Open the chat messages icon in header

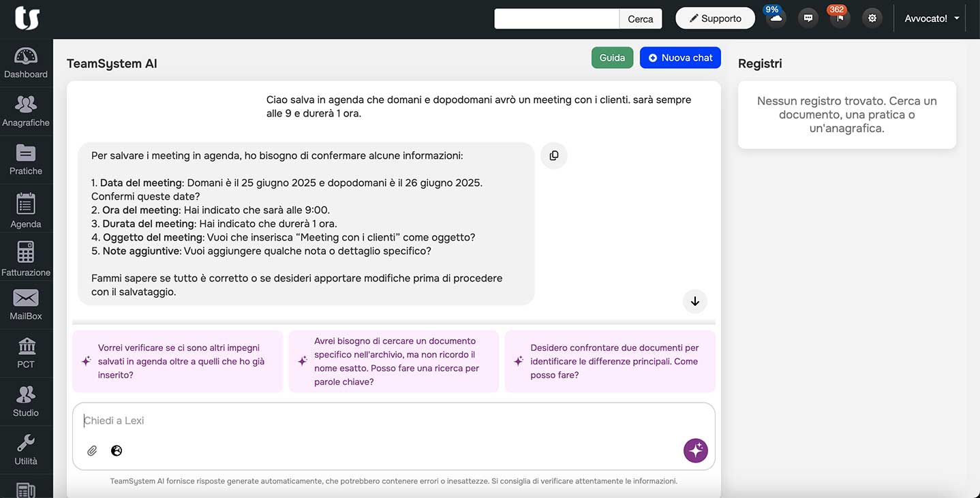tap(808, 18)
